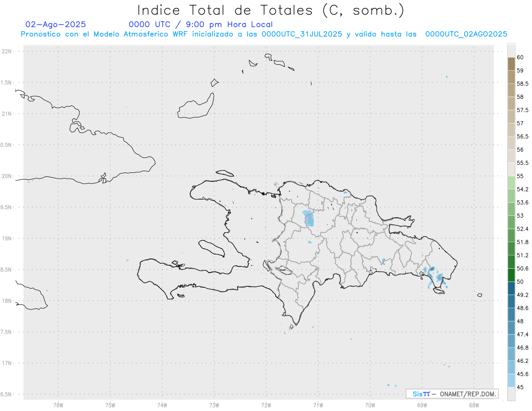Image resolution: width=532 pixels, height=411 pixels.
Task: Click the legend value "46.8"
Action: (x=523, y=348)
